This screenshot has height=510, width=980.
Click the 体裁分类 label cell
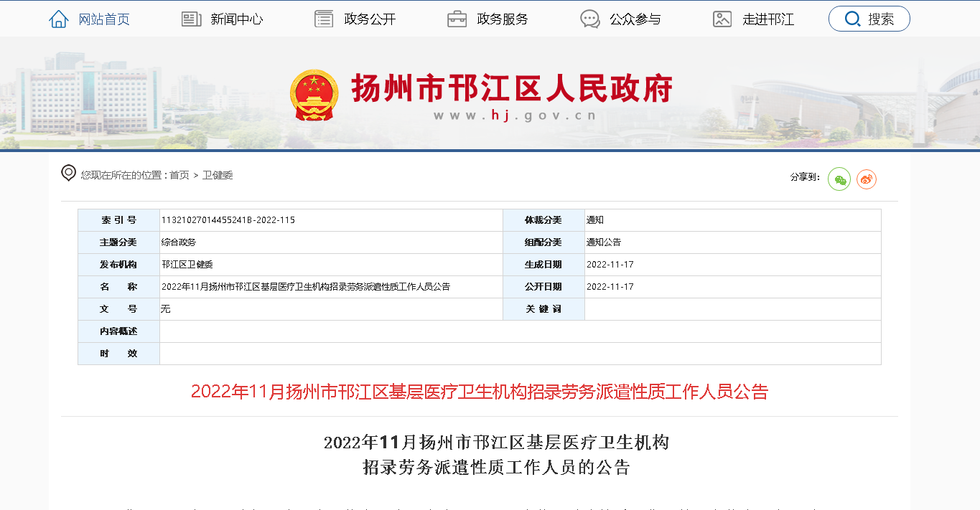543,220
